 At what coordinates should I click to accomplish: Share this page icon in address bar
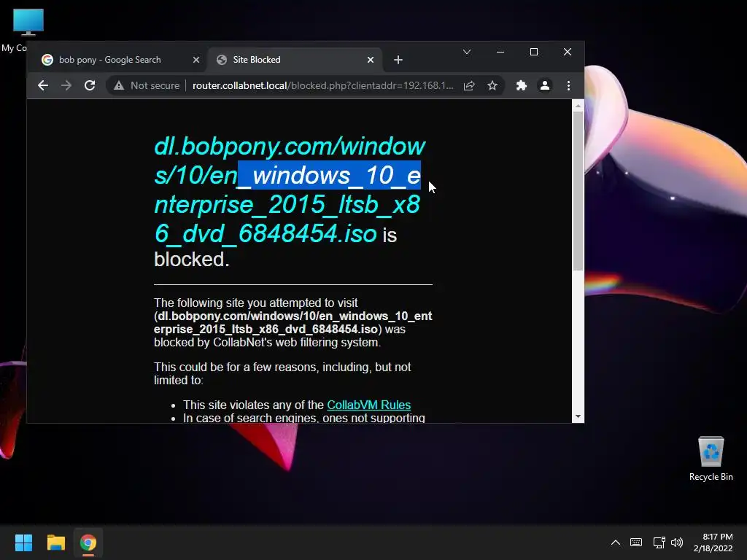click(469, 86)
